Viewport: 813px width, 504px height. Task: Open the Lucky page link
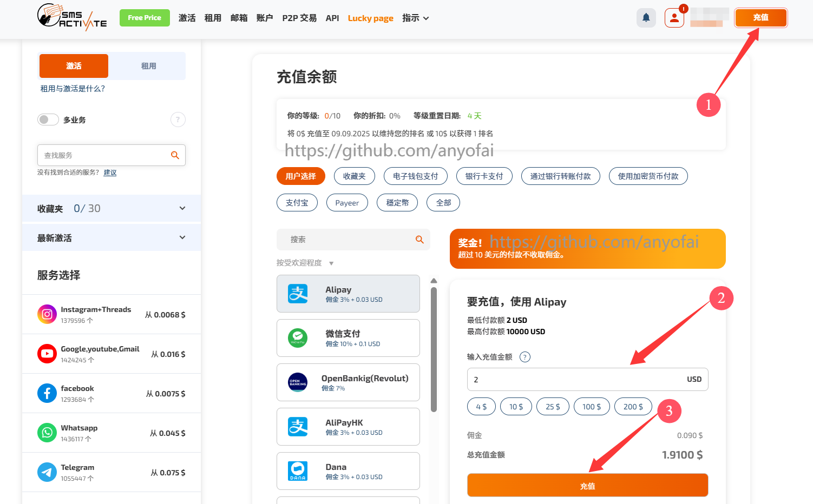point(370,18)
